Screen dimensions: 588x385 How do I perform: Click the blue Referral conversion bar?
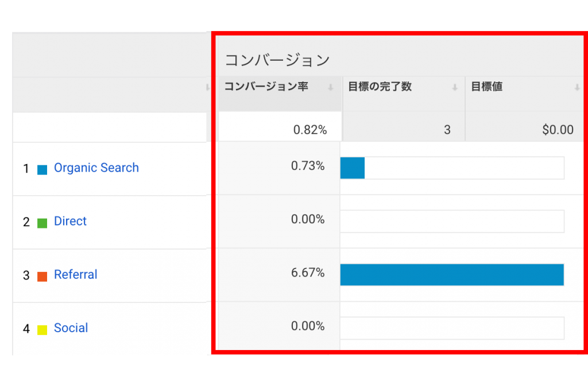(451, 275)
